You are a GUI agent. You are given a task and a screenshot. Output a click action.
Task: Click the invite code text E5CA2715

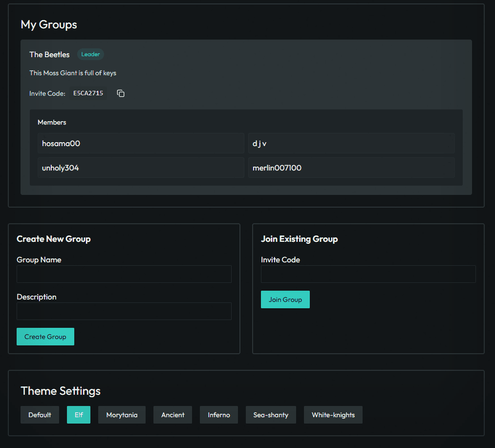[88, 93]
